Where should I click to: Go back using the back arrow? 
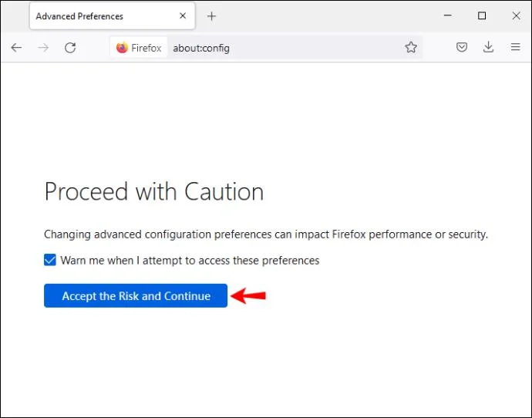[x=16, y=48]
